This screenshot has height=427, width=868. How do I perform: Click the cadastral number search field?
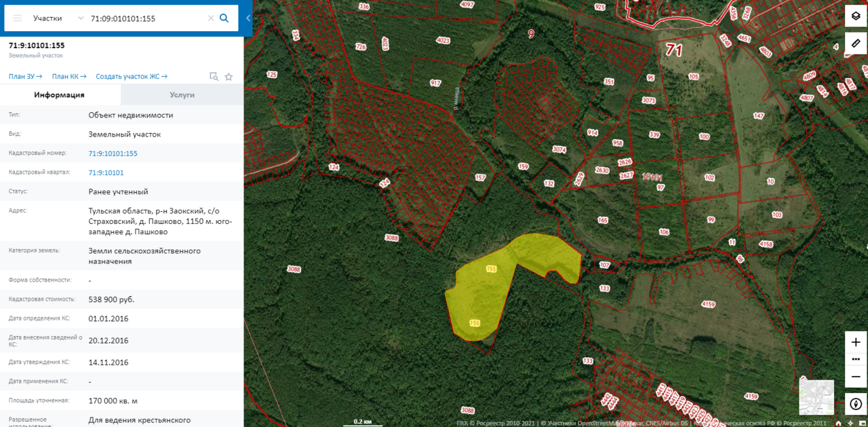tap(146, 18)
